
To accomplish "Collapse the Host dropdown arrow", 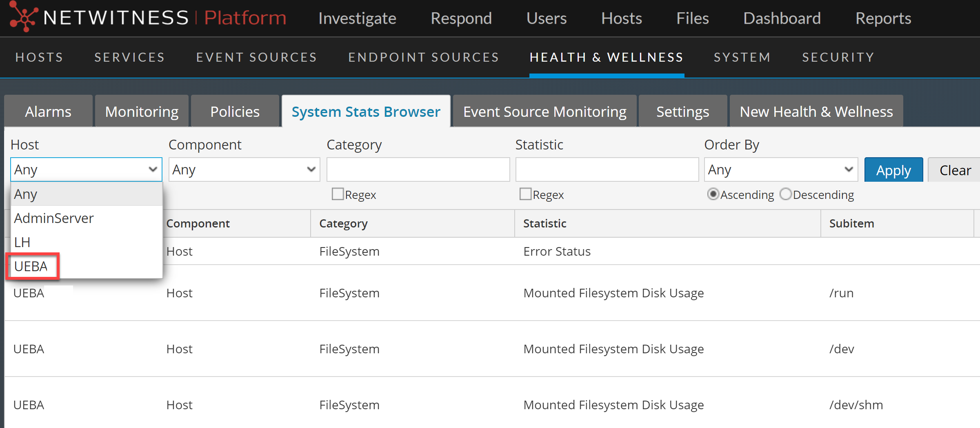I will (153, 169).
